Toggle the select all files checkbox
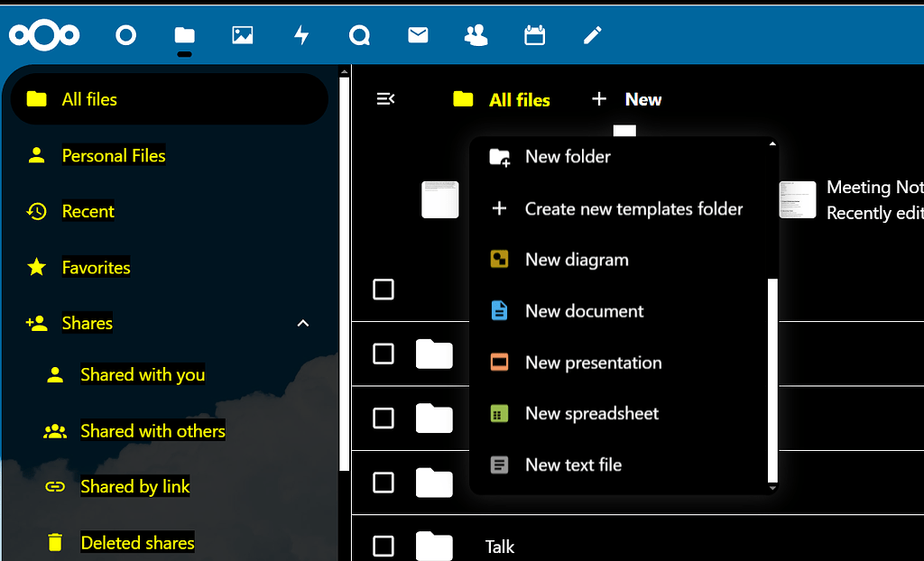The width and height of the screenshot is (924, 561). pyautogui.click(x=383, y=290)
